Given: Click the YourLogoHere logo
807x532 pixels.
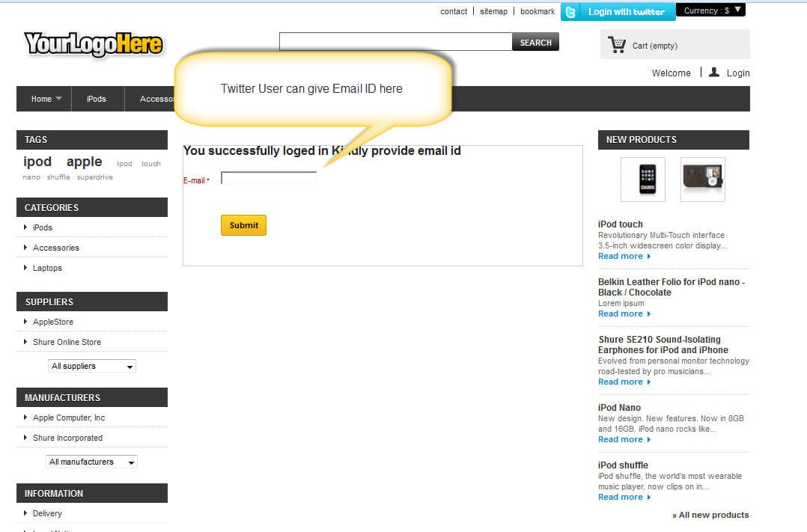Looking at the screenshot, I should coord(94,44).
